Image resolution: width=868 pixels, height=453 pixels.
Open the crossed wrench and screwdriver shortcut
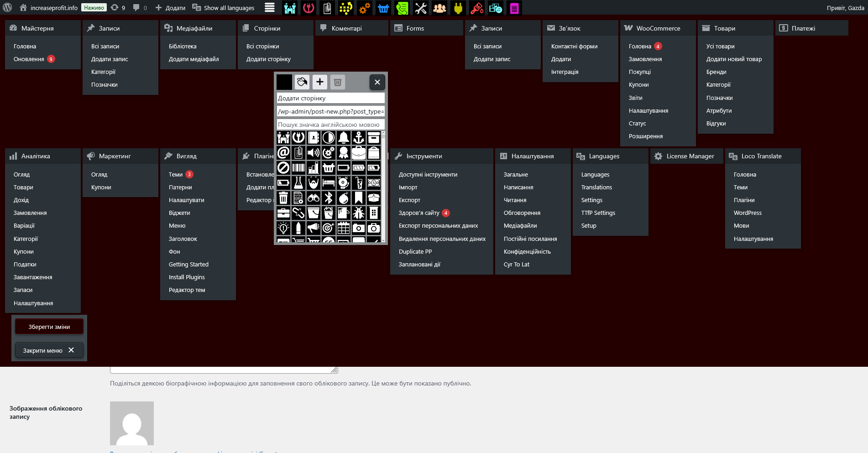tap(421, 8)
